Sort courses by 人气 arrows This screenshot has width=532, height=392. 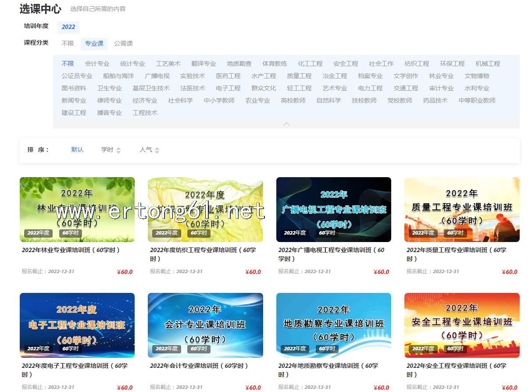157,150
